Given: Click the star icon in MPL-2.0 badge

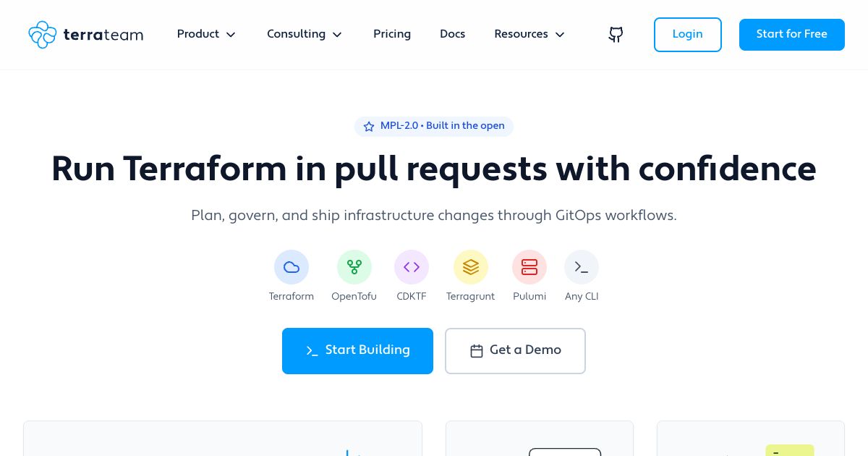Looking at the screenshot, I should [369, 126].
